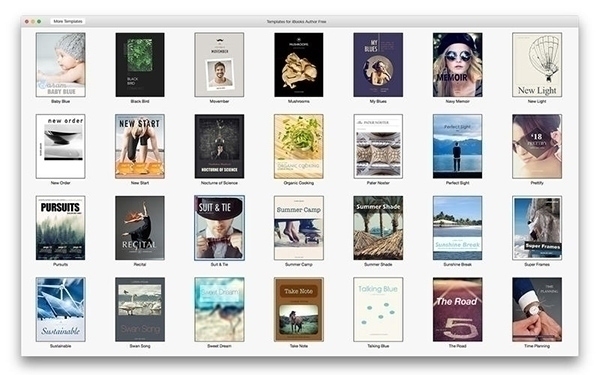The width and height of the screenshot is (600, 375).
Task: Select the Organic Cooking template
Action: [299, 146]
